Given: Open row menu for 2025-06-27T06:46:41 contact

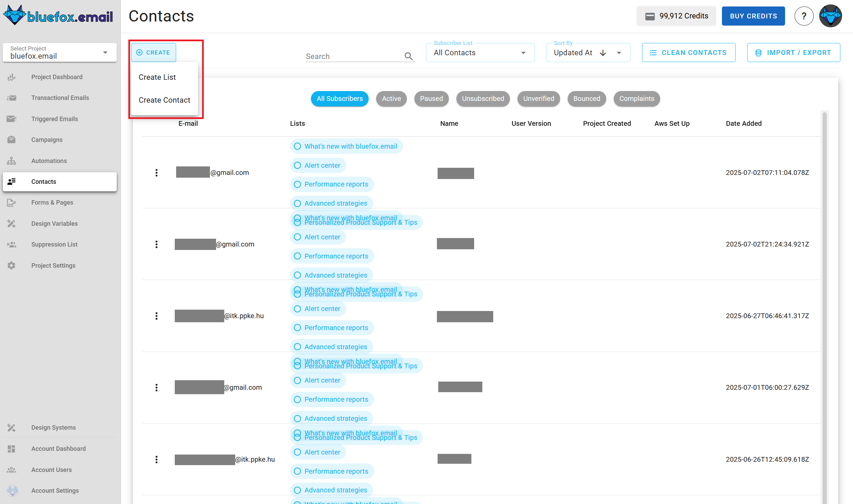Looking at the screenshot, I should coord(156,316).
